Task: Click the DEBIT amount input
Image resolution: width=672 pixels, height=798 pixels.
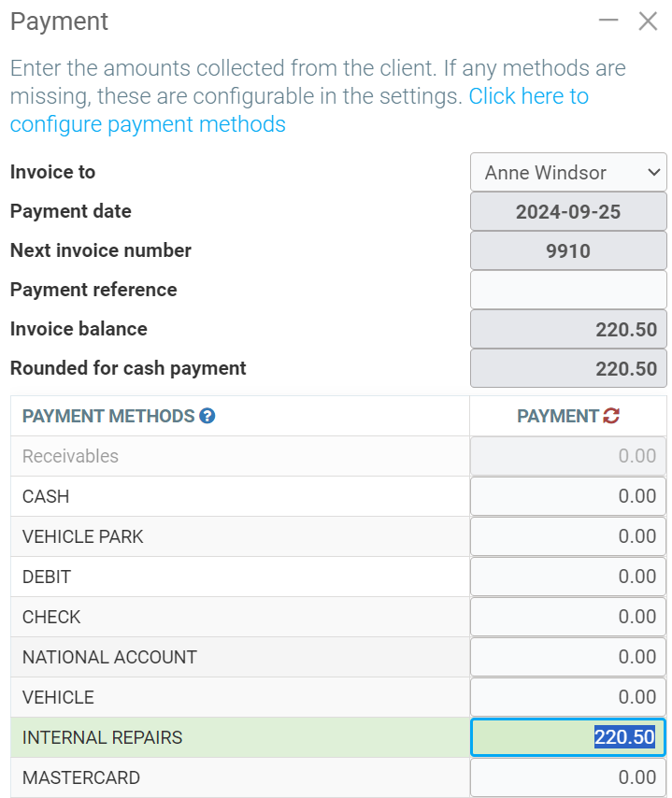Action: 567,576
